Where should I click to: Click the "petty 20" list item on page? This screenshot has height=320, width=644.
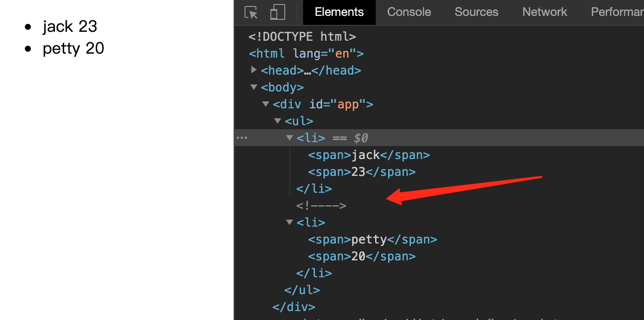pyautogui.click(x=74, y=48)
